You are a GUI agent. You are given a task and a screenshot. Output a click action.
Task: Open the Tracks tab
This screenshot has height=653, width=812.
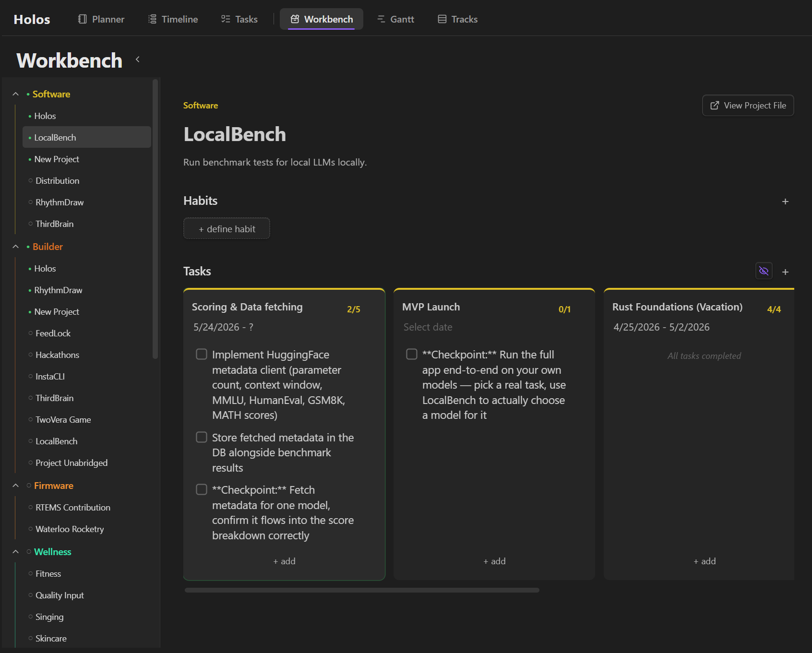(458, 19)
